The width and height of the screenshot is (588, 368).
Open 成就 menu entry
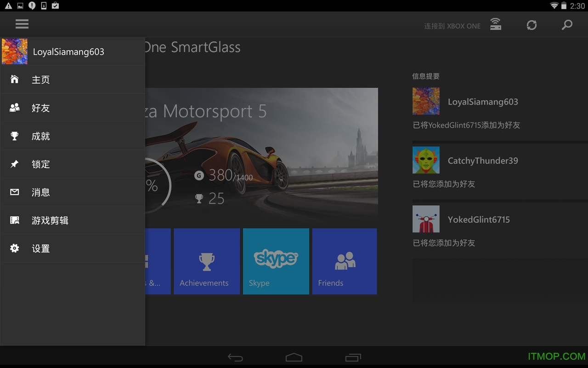point(73,136)
